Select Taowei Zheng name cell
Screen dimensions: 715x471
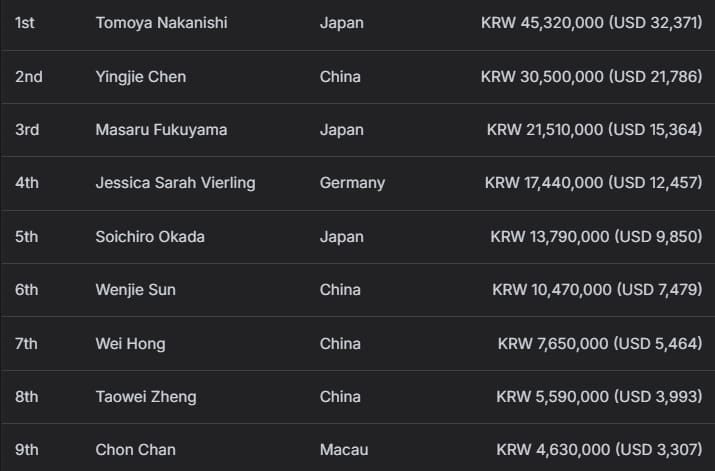[146, 397]
